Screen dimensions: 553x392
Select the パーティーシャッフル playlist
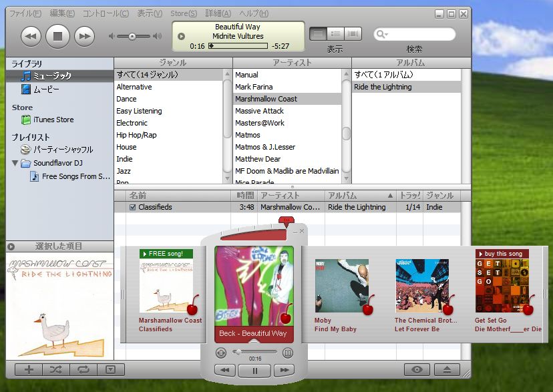59,150
